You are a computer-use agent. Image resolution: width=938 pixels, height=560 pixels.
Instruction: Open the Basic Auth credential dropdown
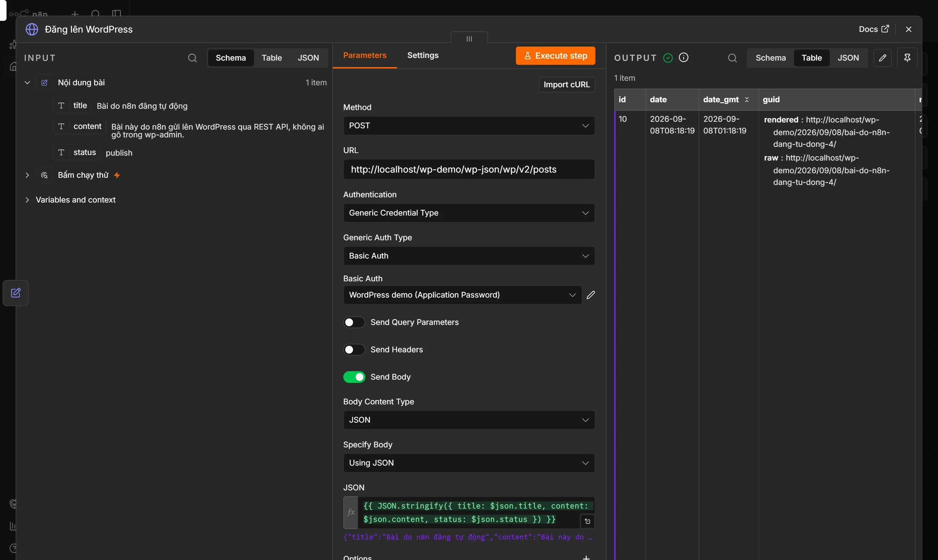click(x=462, y=295)
